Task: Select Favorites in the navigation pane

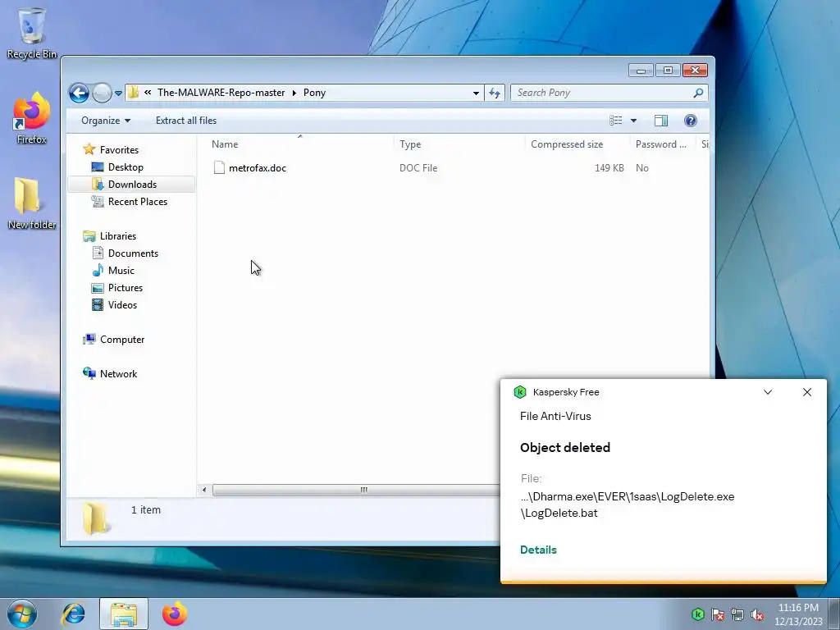Action: [x=119, y=150]
